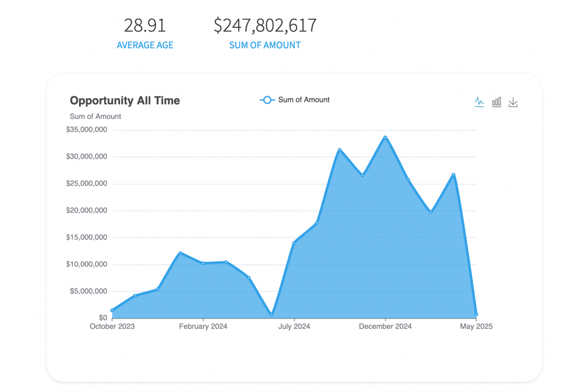This screenshot has width=562, height=392.
Task: Click the $247,802,617 total amount figure
Action: point(265,25)
